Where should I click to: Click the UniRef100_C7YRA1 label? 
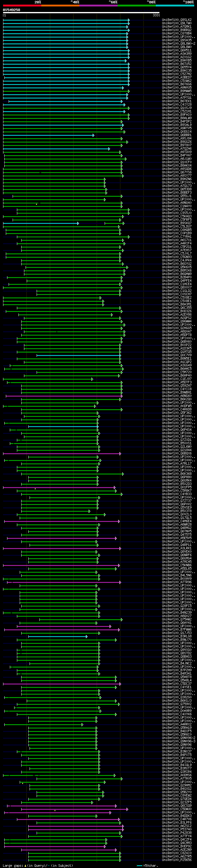tap(177, 236)
